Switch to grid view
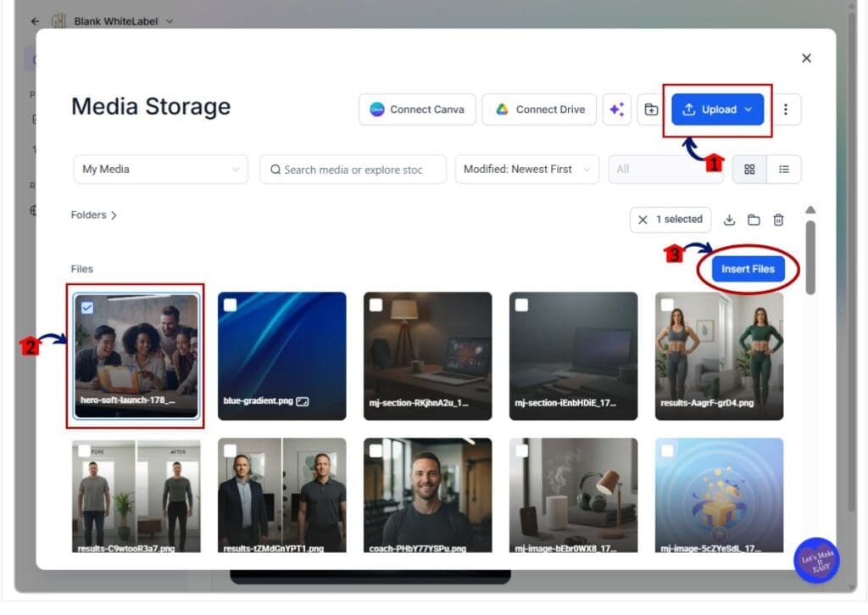 (x=749, y=169)
